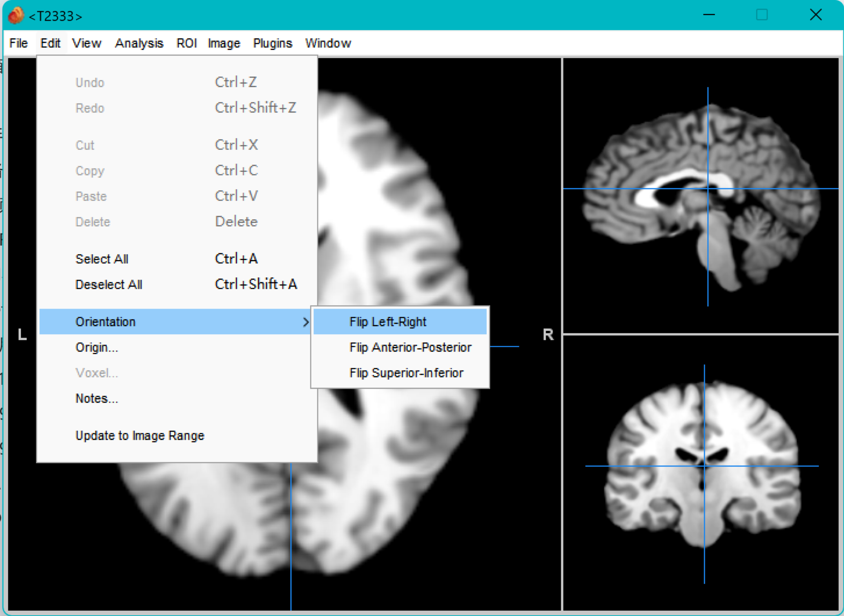
Task: Click Deselect All menu entry
Action: 109,284
